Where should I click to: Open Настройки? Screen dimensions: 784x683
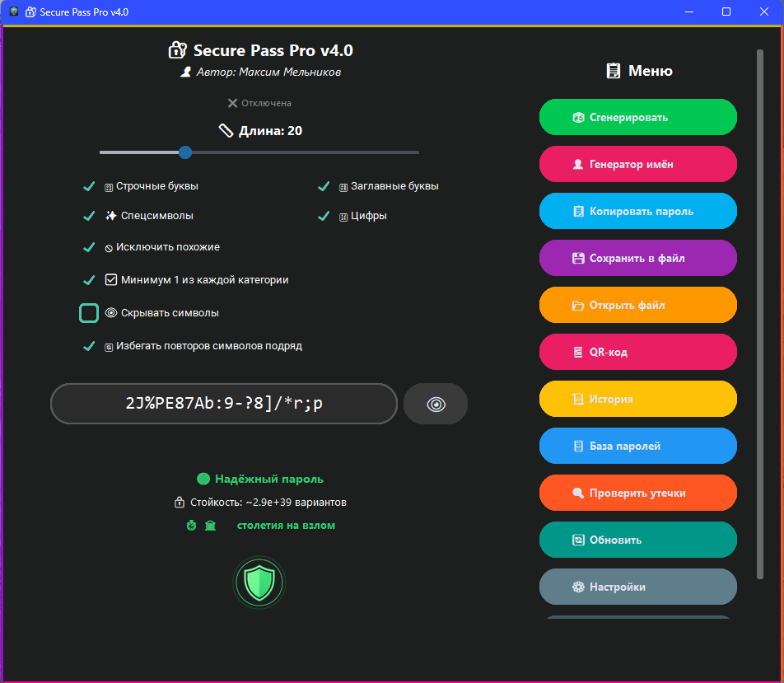click(637, 587)
